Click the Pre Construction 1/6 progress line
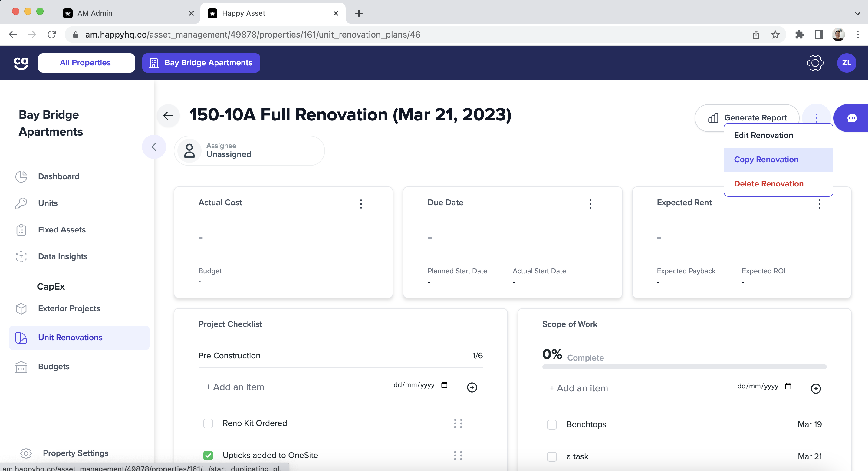This screenshot has height=471, width=868. coord(340,367)
